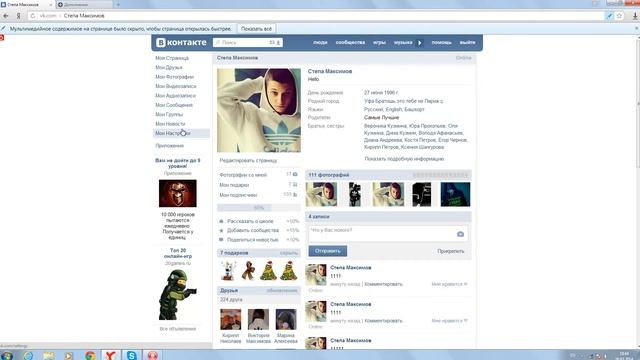The image size is (640, 360).
Task: Open 'Моя Страница' in the sidebar
Action: (172, 58)
